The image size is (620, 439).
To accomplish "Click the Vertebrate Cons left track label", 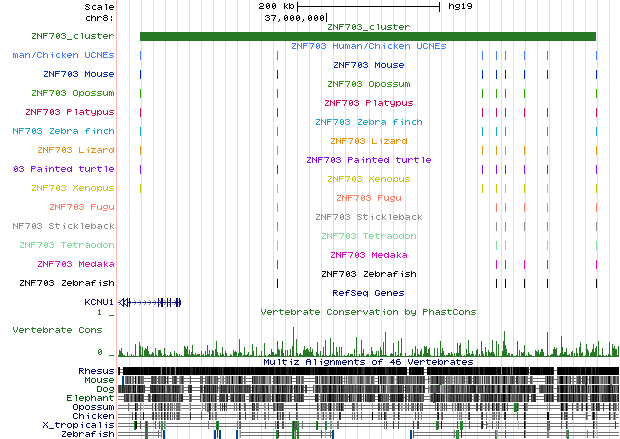I will (x=58, y=329).
